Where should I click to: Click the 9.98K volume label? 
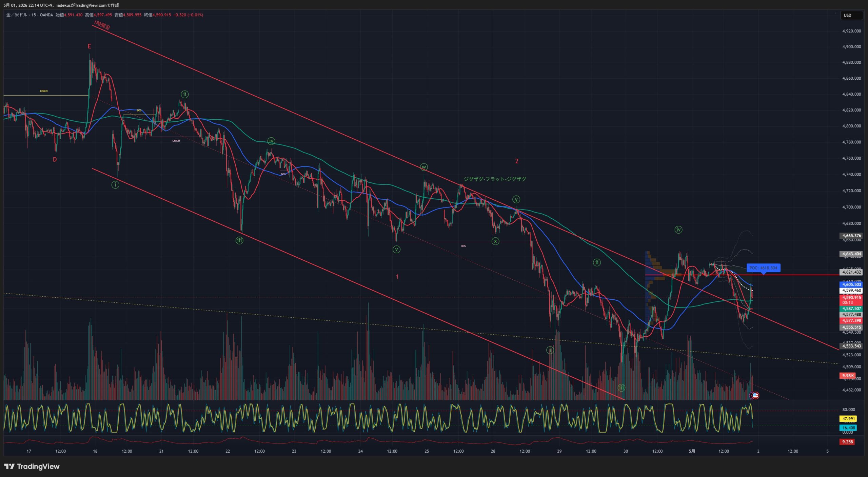tap(847, 376)
